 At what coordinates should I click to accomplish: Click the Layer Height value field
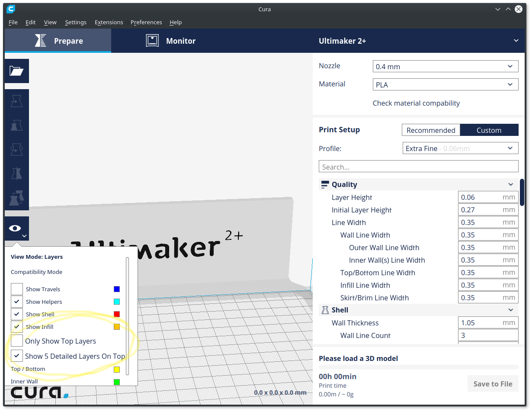click(488, 197)
